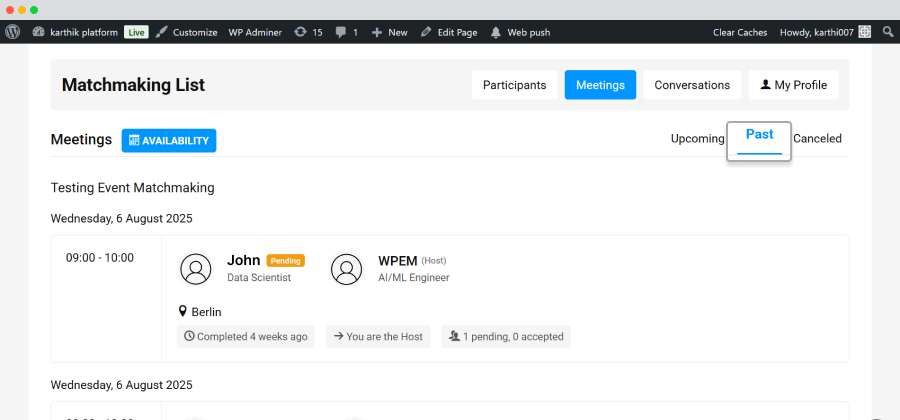Select the Past meetings filter
Image resolution: width=900 pixels, height=420 pixels.
[x=759, y=134]
